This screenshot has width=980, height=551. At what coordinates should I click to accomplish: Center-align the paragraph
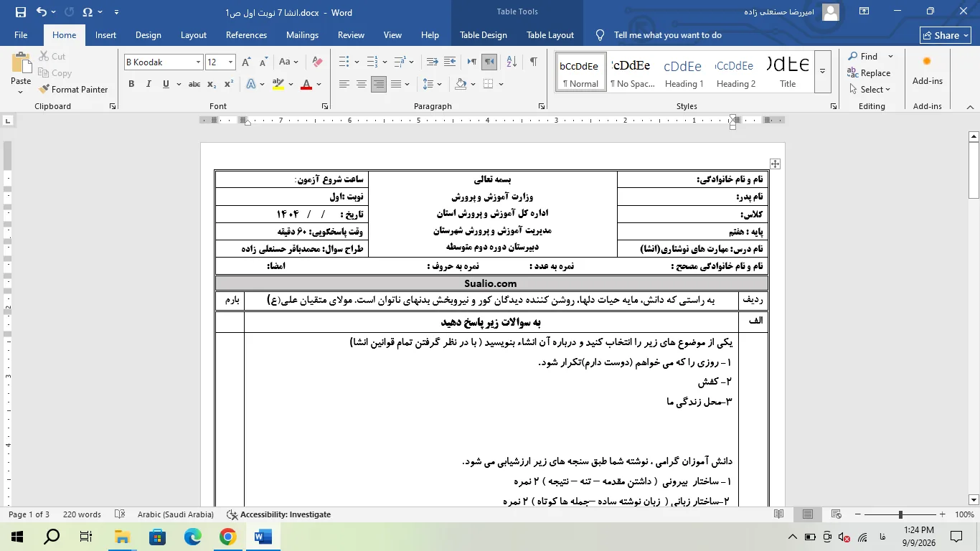362,84
